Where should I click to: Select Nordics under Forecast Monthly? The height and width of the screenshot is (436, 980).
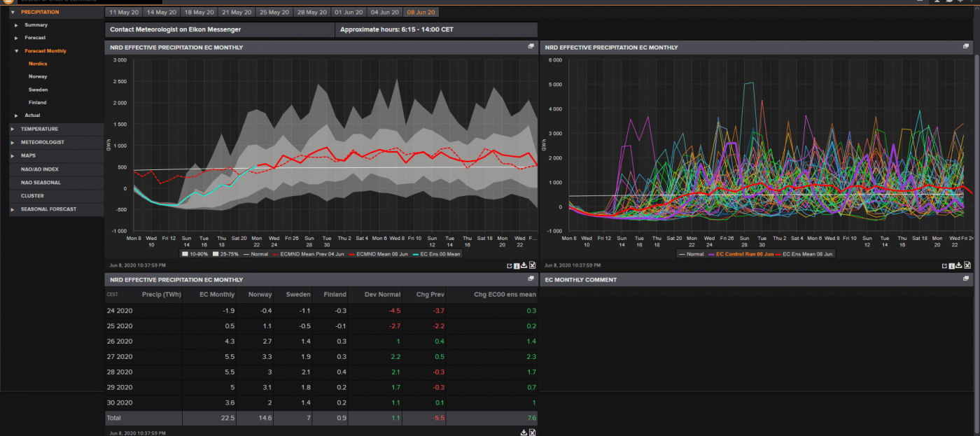click(x=38, y=64)
